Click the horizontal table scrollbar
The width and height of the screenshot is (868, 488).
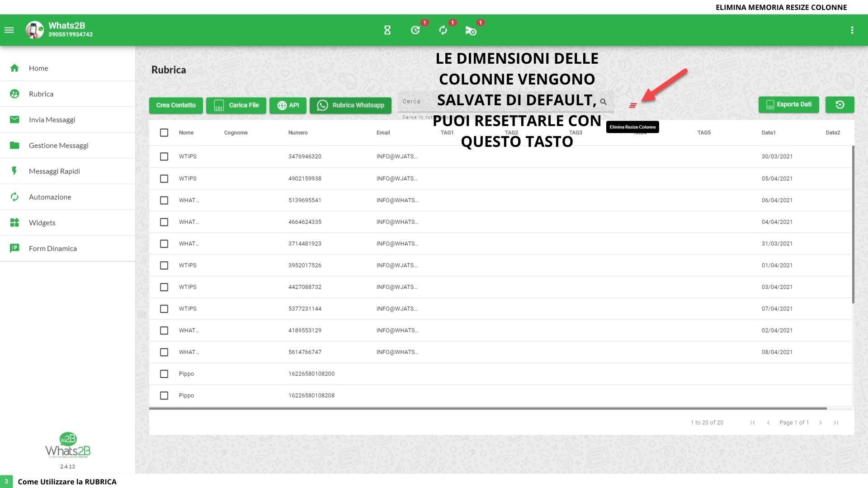488,408
